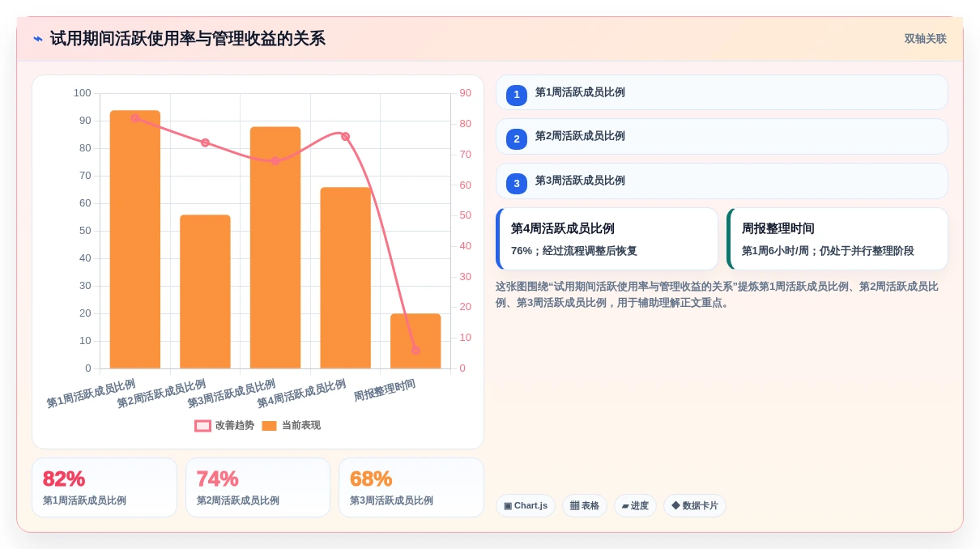Click the chart title 试用期间活跃使用率与管理收益的关系

(x=187, y=39)
